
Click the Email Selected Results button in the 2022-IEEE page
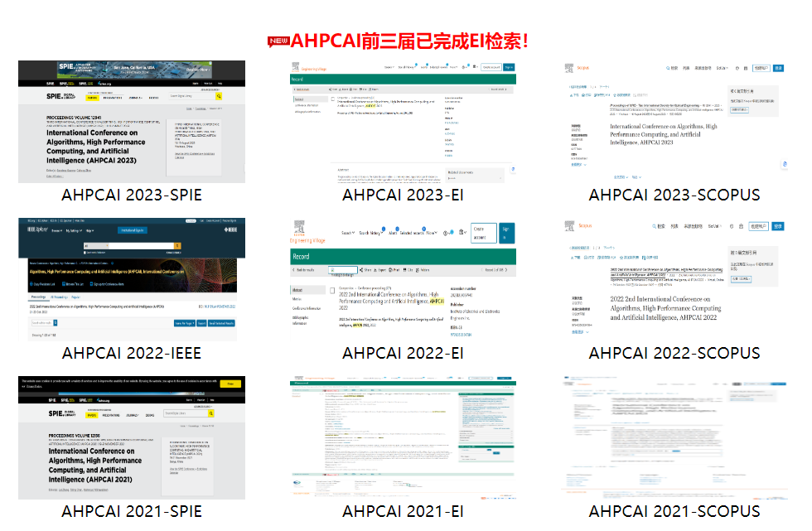coord(222,323)
